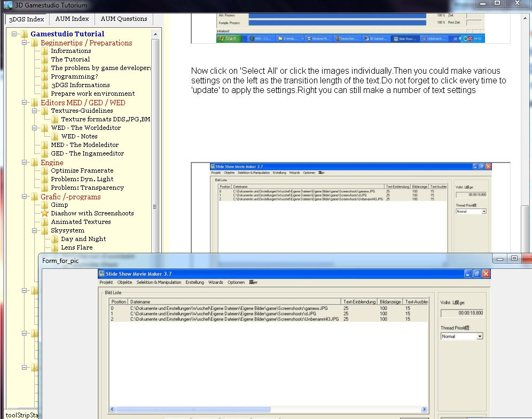Open the AUM Questions tab
The image size is (532, 419).
[124, 19]
